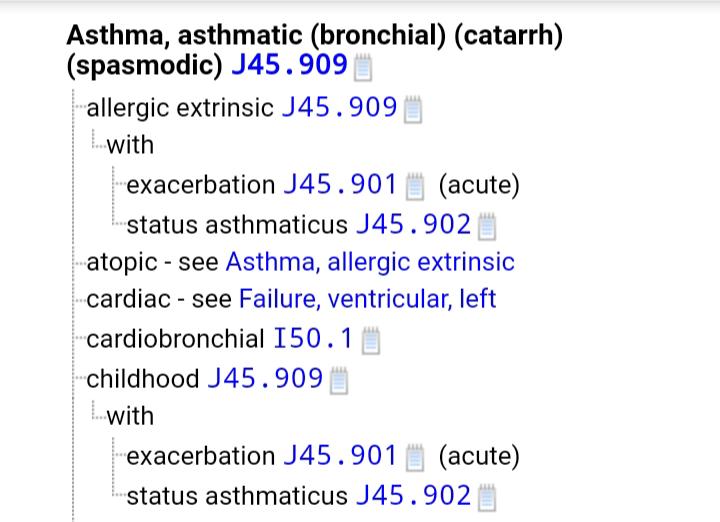Follow the 'Asthma, allergic extrinsic' cross-reference link

coord(370,263)
